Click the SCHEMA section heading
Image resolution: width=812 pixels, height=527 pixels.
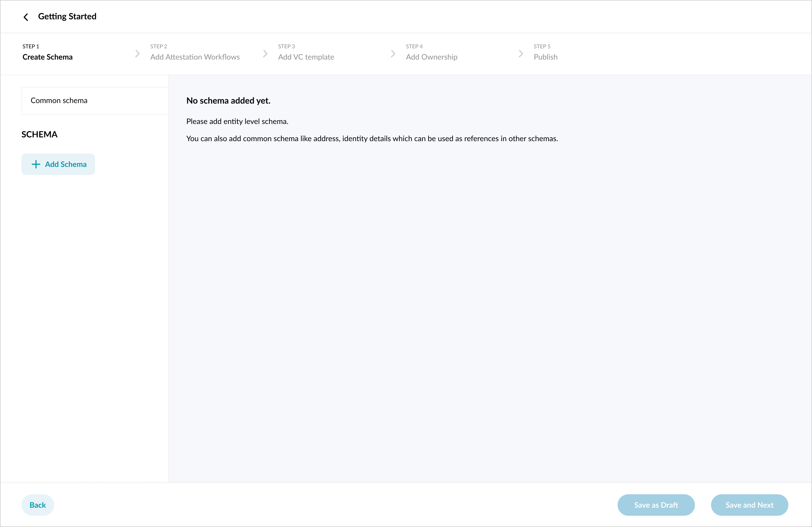tap(39, 134)
